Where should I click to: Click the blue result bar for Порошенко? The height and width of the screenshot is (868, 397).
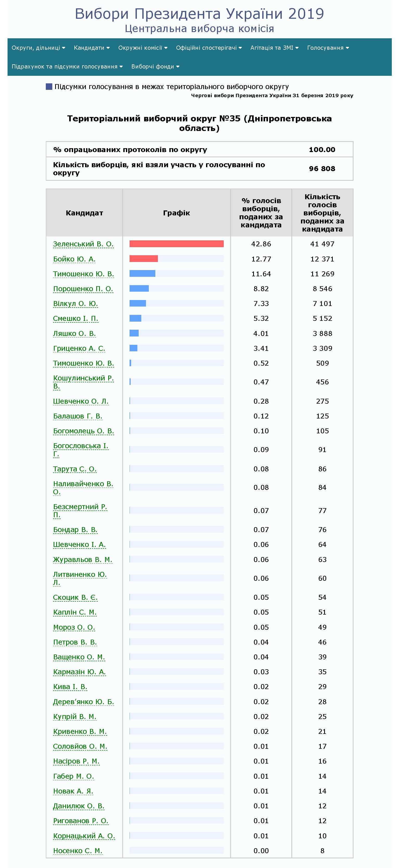tap(139, 289)
